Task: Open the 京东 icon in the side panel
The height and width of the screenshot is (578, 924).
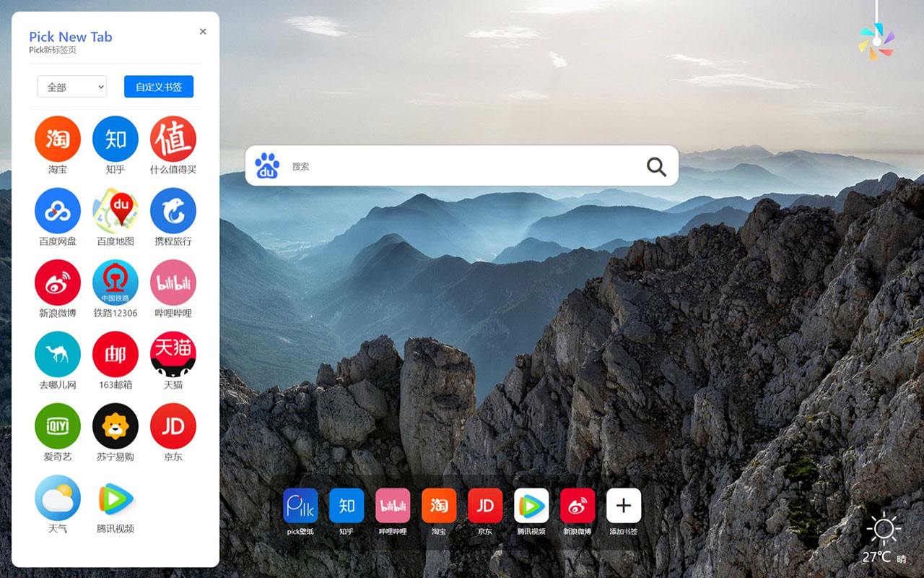Action: [x=173, y=426]
